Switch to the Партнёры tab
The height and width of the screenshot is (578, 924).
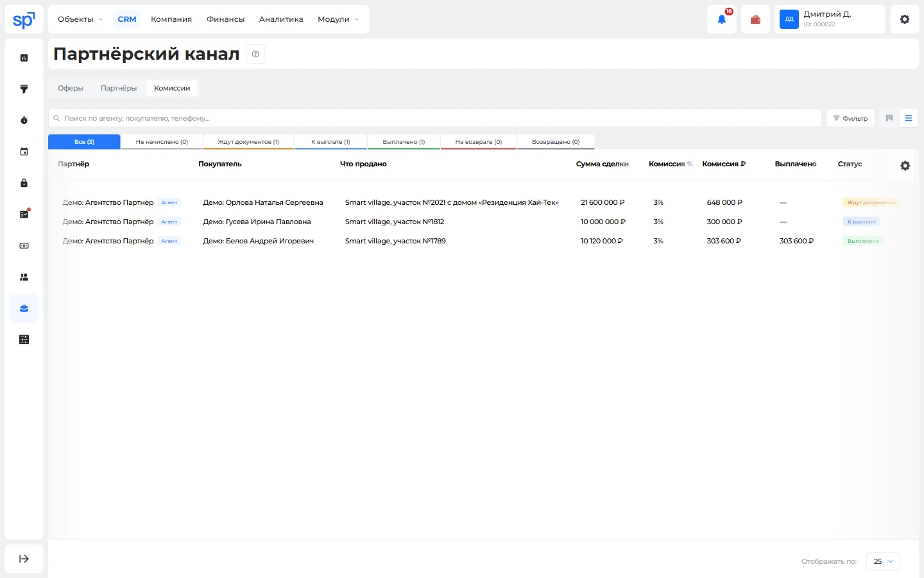coord(119,88)
